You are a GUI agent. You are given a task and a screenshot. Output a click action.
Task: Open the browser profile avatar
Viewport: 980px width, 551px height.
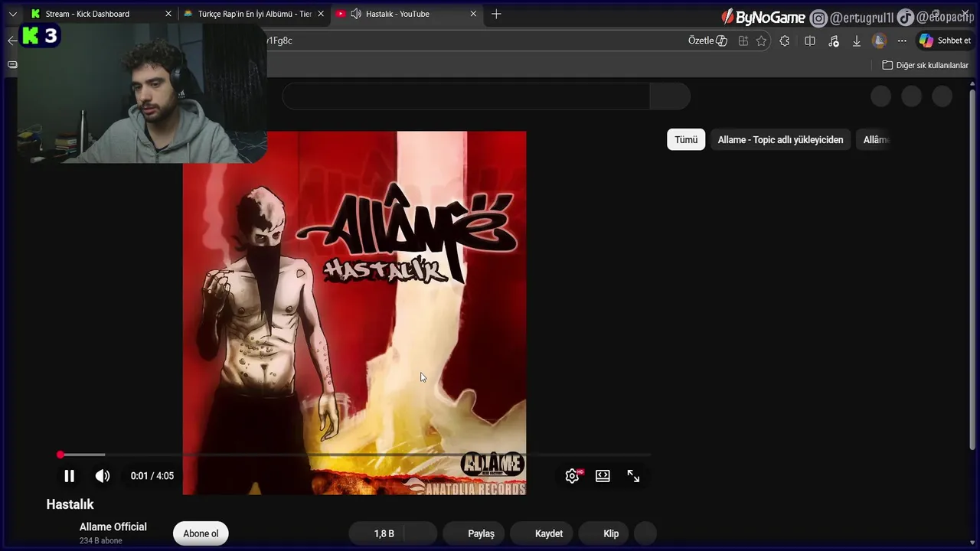pyautogui.click(x=879, y=41)
